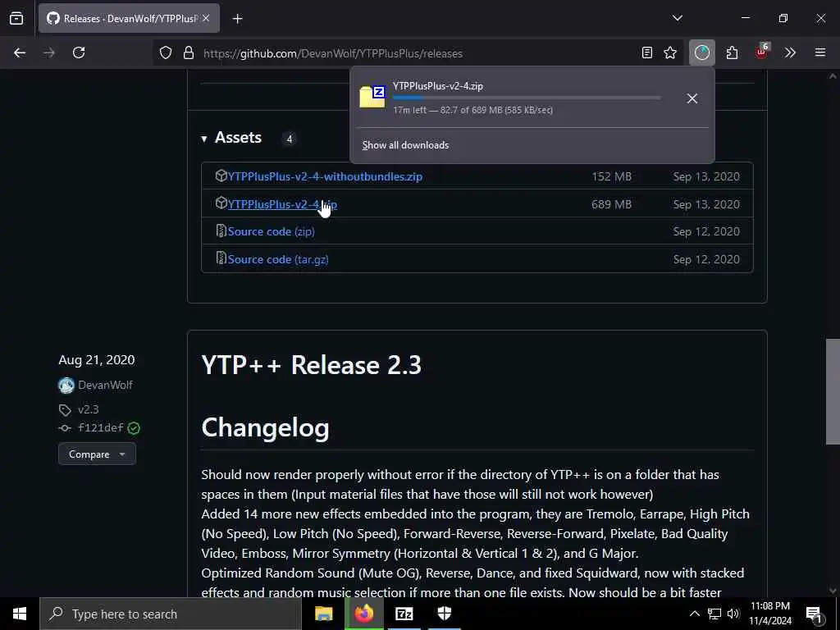Screen dimensions: 840x630
Task: Click the page vertical scrollbar thumb
Action: tap(833, 391)
